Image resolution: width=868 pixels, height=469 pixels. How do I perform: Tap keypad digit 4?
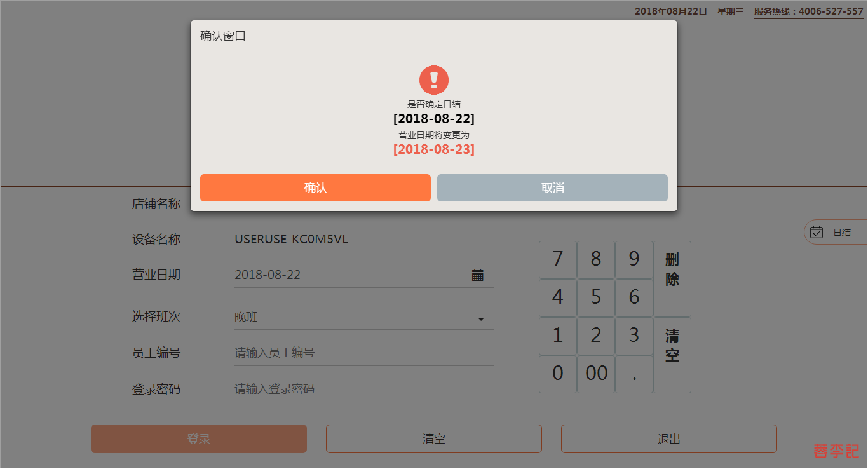pos(558,297)
